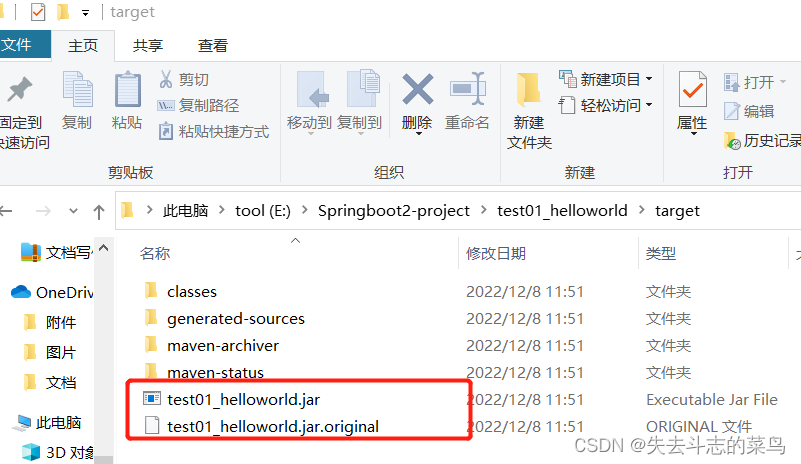
Task: Select 此电脑 in the navigation pane
Action: click(x=58, y=423)
